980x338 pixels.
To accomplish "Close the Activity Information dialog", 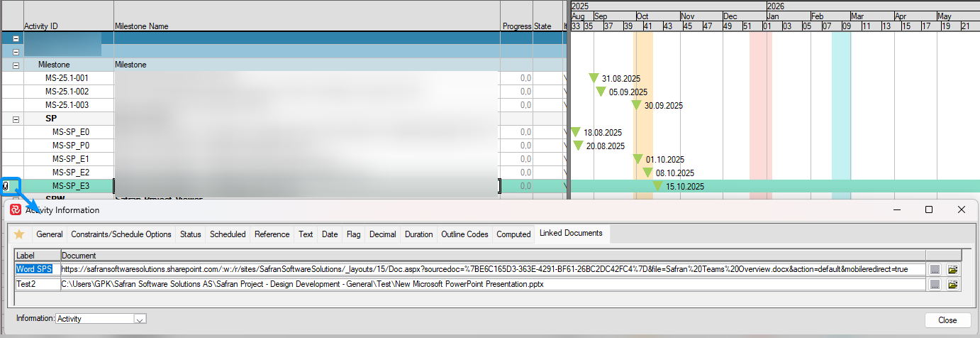I will tap(947, 320).
